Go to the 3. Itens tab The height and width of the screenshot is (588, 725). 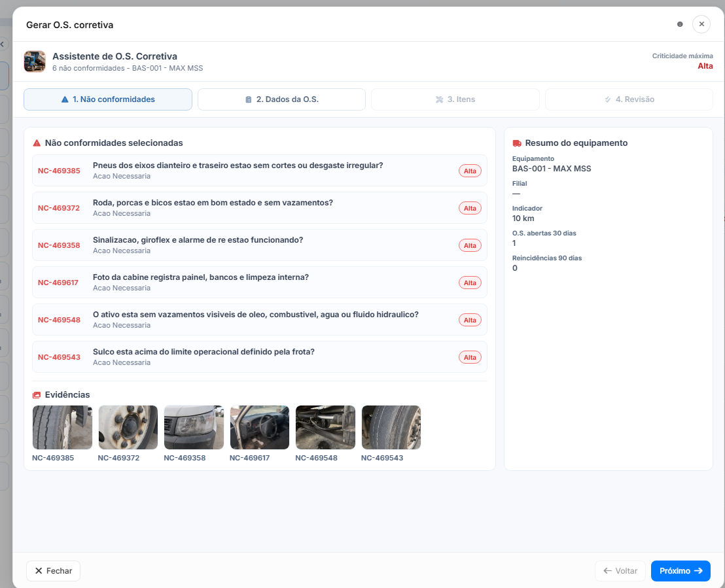[x=455, y=99]
